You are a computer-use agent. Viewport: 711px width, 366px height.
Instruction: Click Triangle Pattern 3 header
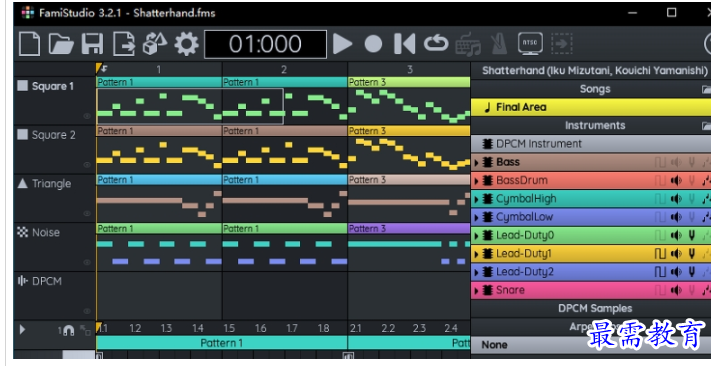tap(409, 180)
